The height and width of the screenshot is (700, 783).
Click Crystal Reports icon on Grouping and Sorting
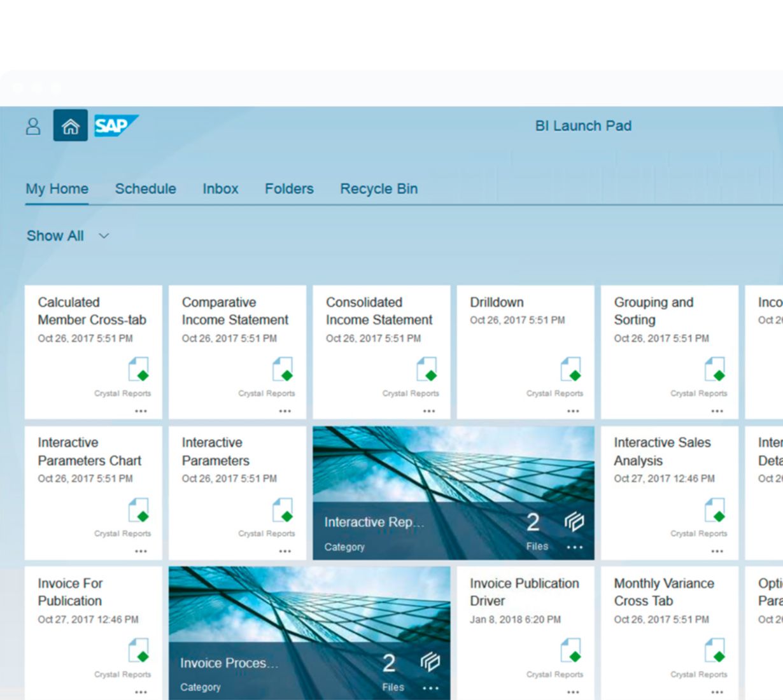point(715,369)
